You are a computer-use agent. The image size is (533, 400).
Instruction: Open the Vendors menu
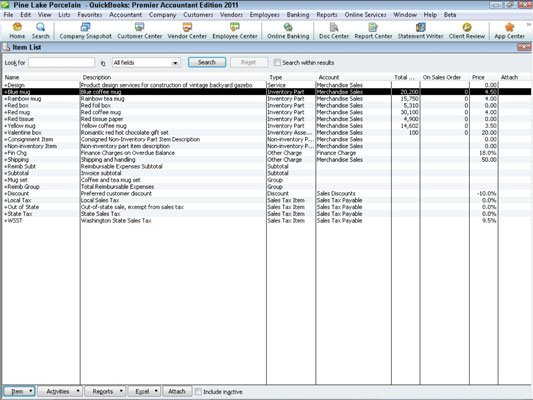point(231,15)
